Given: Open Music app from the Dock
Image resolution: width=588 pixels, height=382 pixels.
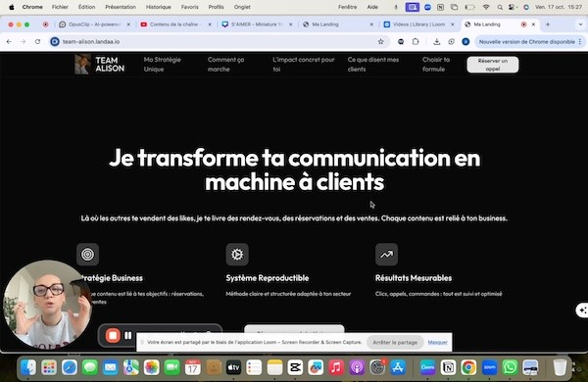Looking at the screenshot, I should (336, 367).
